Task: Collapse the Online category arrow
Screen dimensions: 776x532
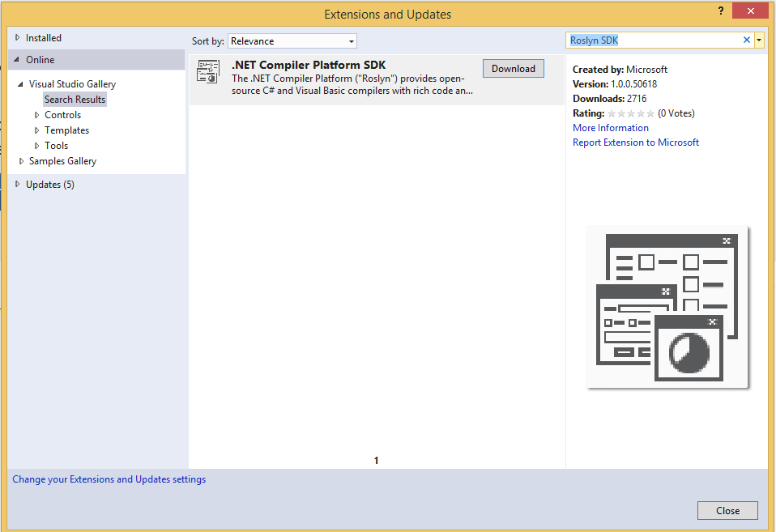Action: pyautogui.click(x=17, y=59)
